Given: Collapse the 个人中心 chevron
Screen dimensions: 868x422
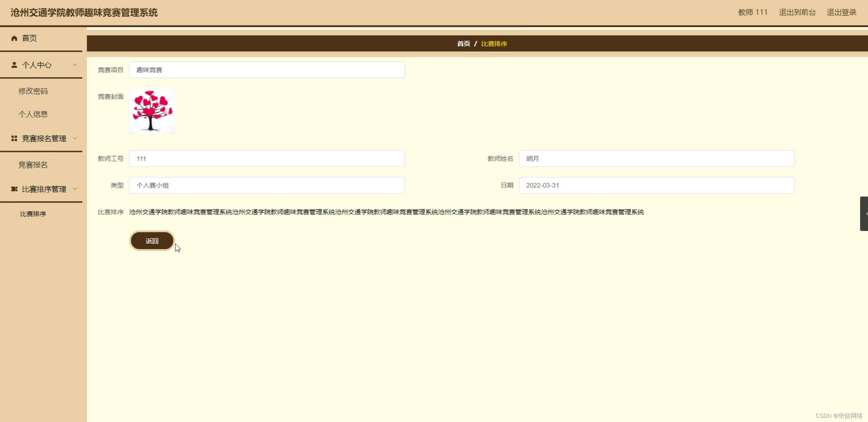Looking at the screenshot, I should coord(75,65).
